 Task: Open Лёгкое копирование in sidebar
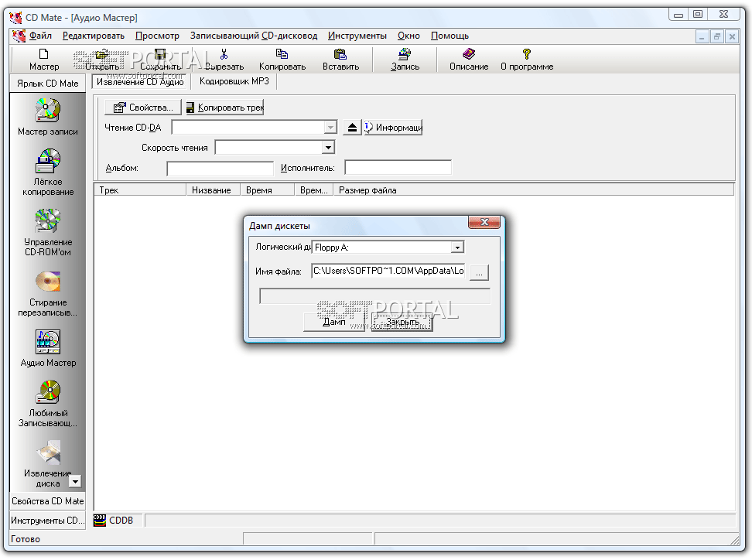coord(47,172)
